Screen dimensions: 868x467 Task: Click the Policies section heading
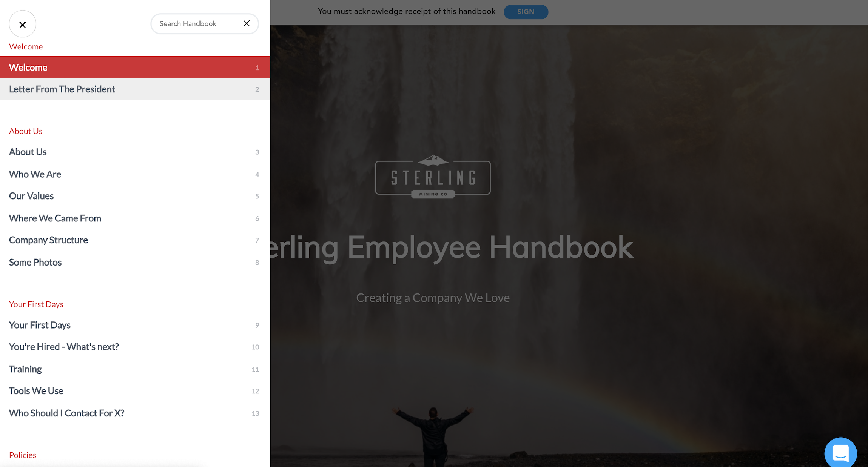tap(23, 455)
